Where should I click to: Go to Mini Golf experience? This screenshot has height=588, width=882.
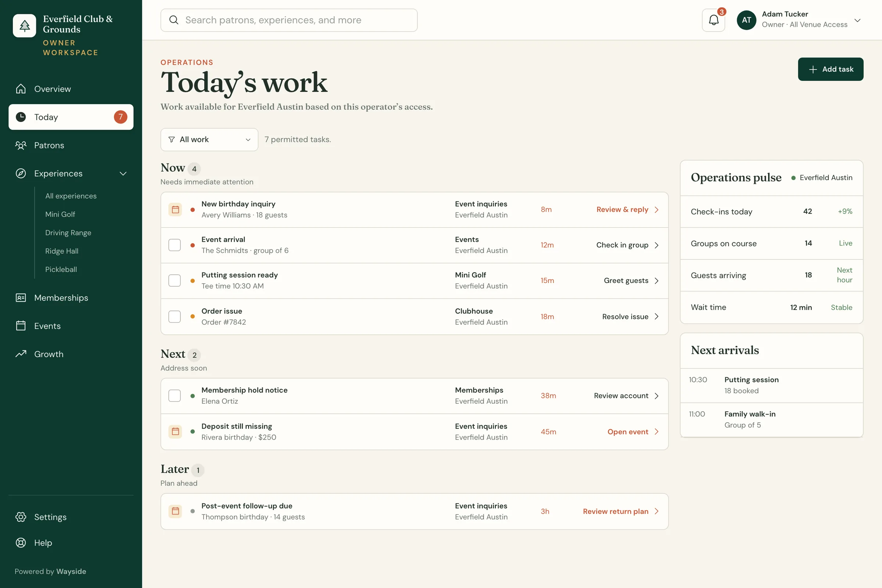[x=60, y=214]
